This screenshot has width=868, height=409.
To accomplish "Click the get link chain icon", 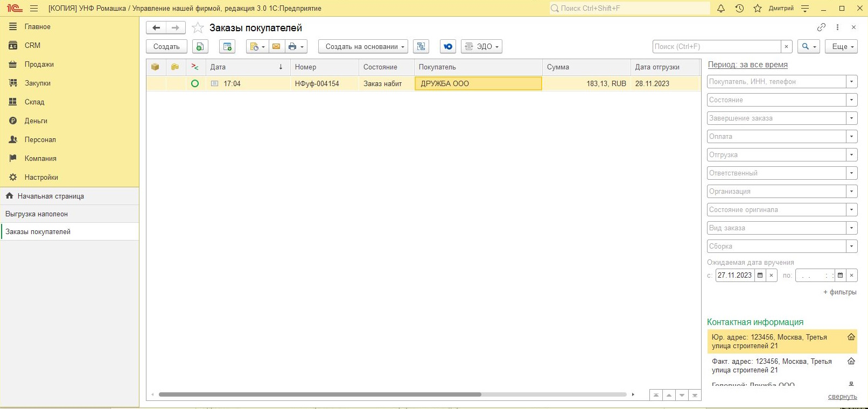I will coord(821,27).
